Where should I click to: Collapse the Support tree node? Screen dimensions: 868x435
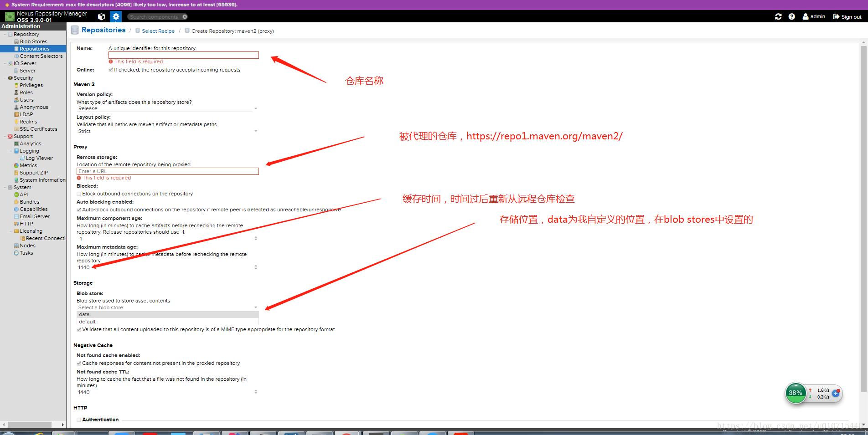[5, 136]
